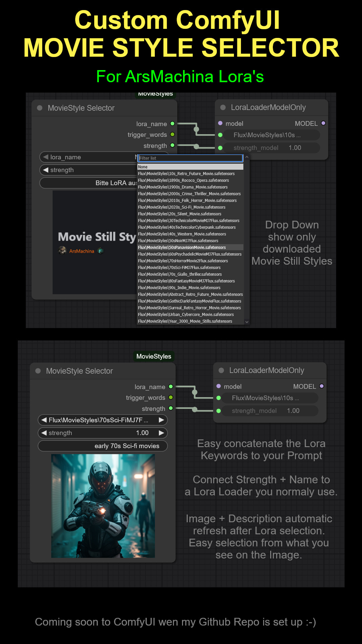Choose 60sPsychadelicMovieMJ7Flux.safetensors entry
The width and height of the screenshot is (362, 644).
190,254
